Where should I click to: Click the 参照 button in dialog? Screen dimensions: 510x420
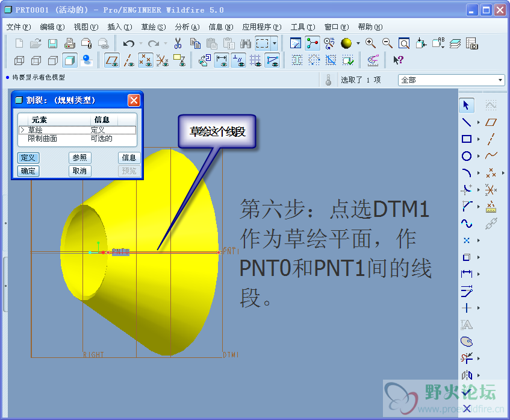(x=79, y=158)
